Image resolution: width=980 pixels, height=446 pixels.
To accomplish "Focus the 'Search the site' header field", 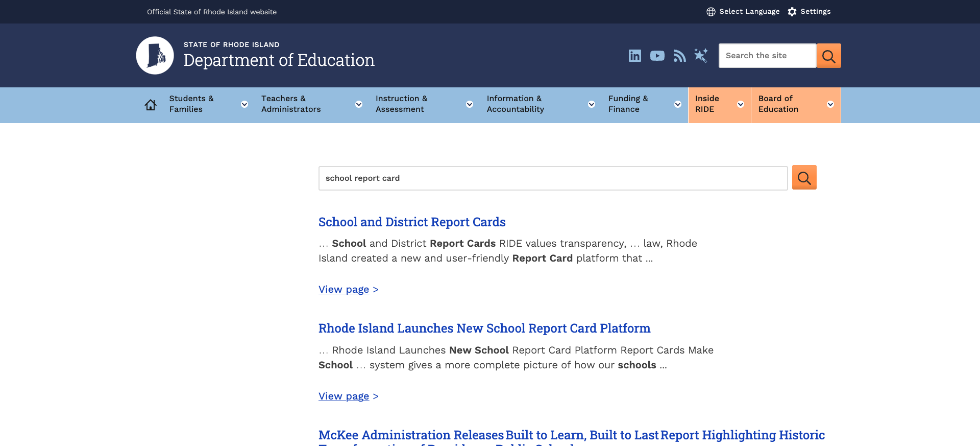I will pyautogui.click(x=767, y=56).
